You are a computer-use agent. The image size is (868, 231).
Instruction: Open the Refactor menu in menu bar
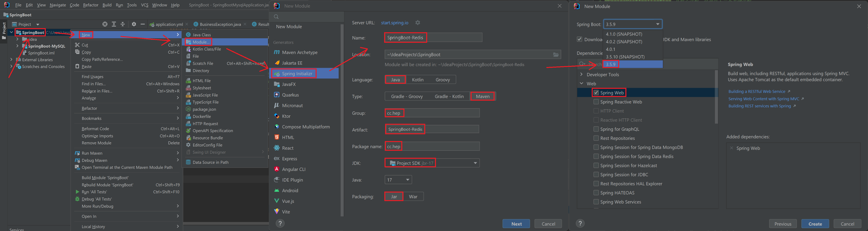(90, 5)
